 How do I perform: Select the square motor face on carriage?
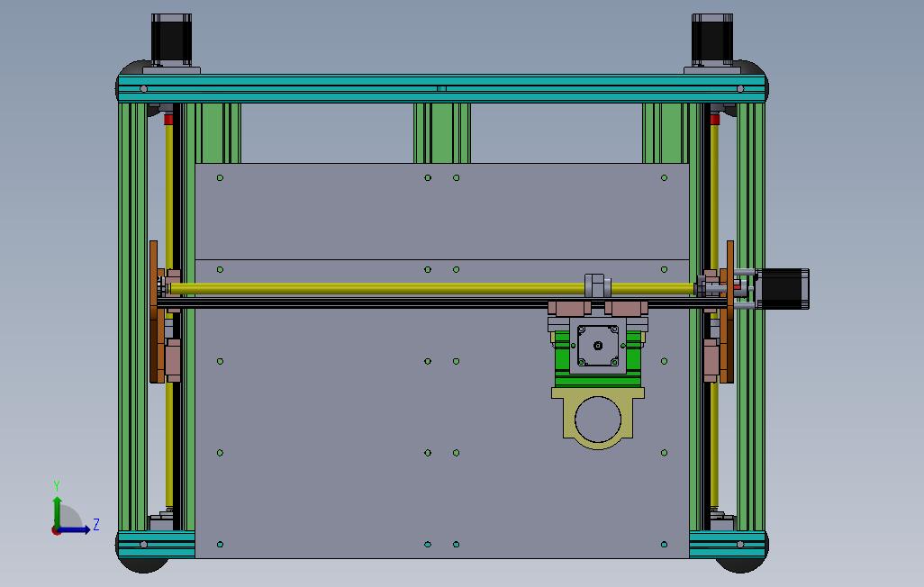tap(598, 346)
